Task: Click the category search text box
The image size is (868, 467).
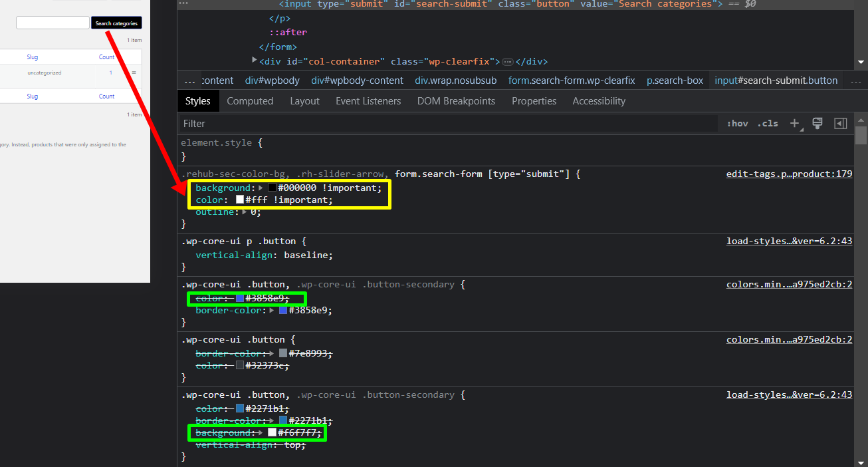Action: point(53,23)
